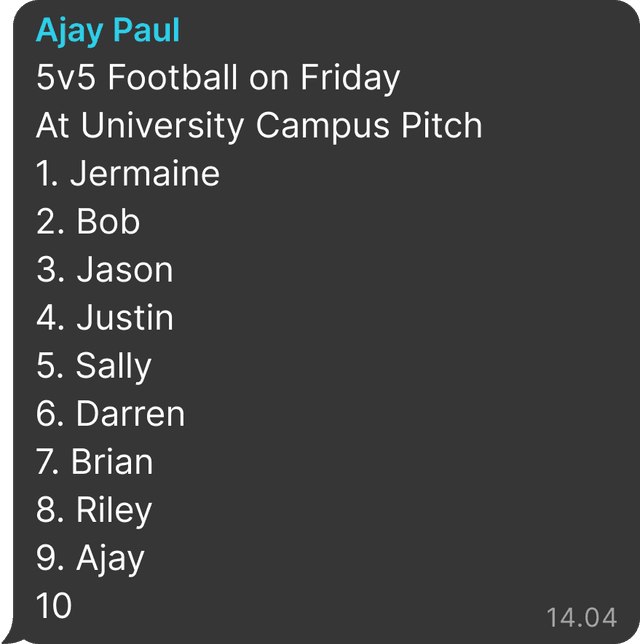Click on "4. Justin" in the list

[105, 318]
